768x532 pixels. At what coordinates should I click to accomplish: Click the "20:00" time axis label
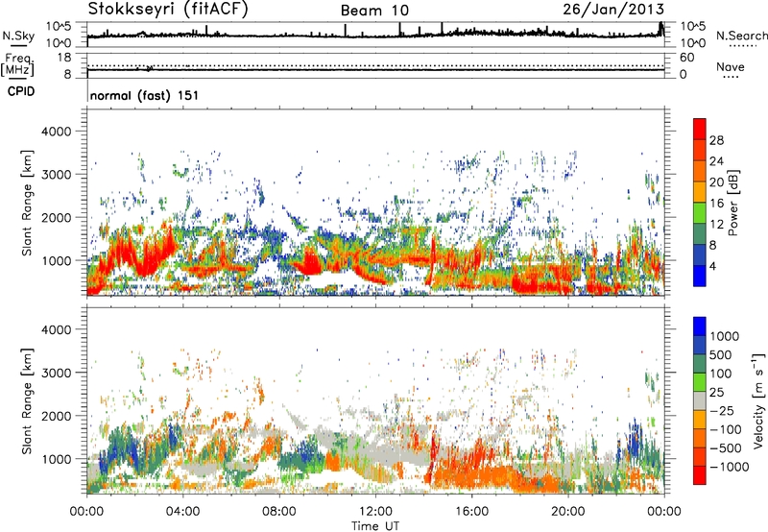(567, 512)
